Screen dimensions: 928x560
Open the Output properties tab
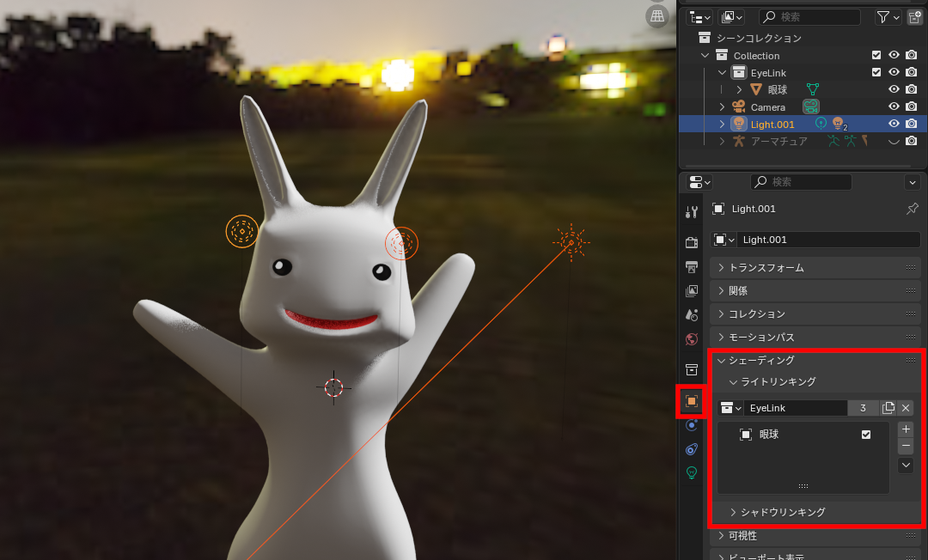tap(691, 267)
